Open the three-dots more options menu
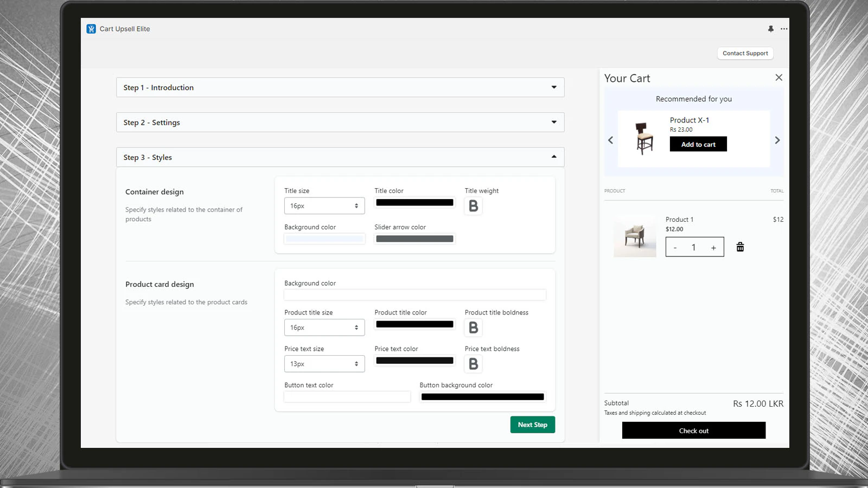 pos(784,29)
